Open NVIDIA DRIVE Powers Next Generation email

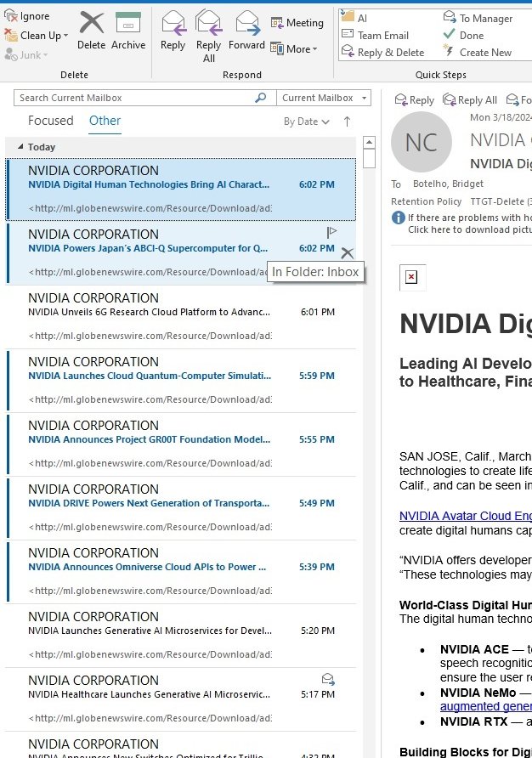click(181, 508)
